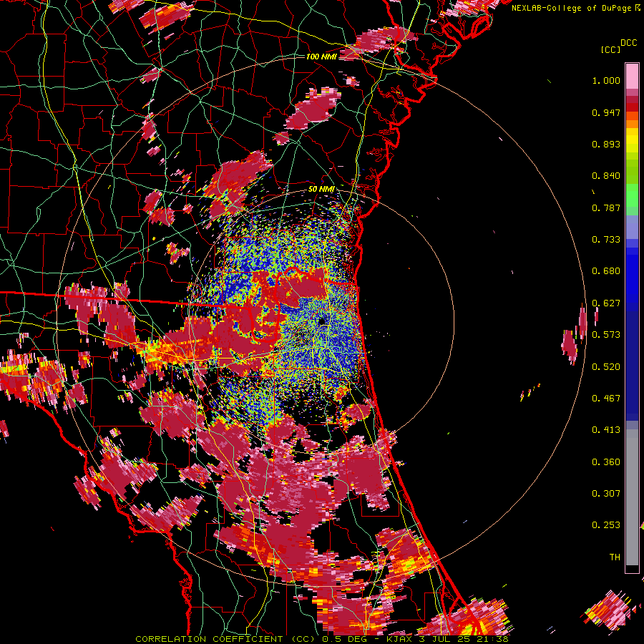Select the 0.627 scale value

pos(606,303)
